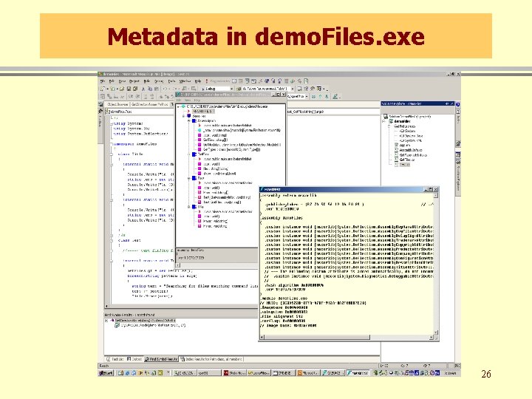Screen dimensions: 532x399
Task: Select App.ico in Solution Explorer
Action: coord(404,146)
